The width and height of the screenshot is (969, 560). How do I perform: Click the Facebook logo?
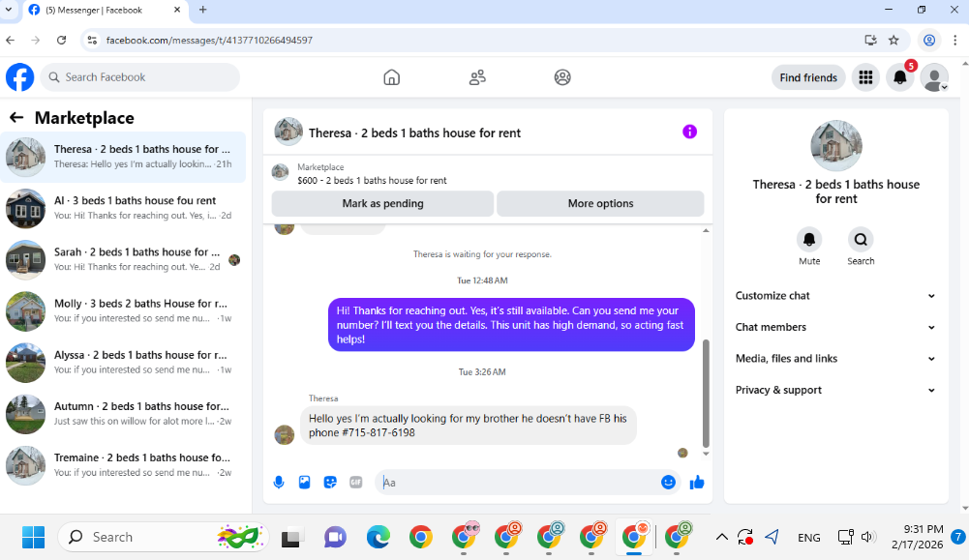pos(19,77)
